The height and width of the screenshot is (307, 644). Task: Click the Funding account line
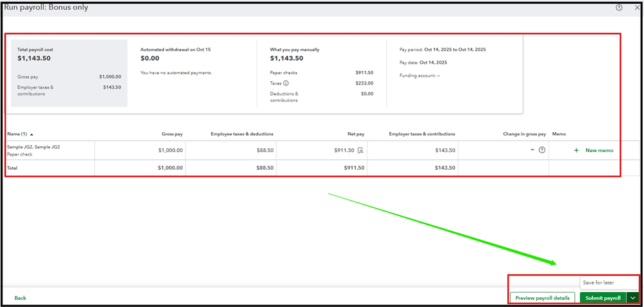click(419, 75)
